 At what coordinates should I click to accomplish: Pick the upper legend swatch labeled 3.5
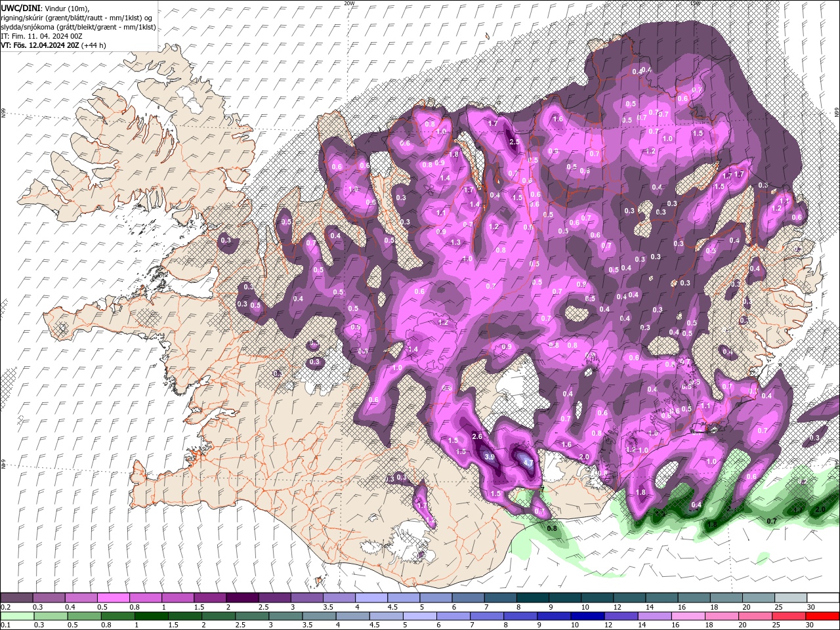[339, 598]
